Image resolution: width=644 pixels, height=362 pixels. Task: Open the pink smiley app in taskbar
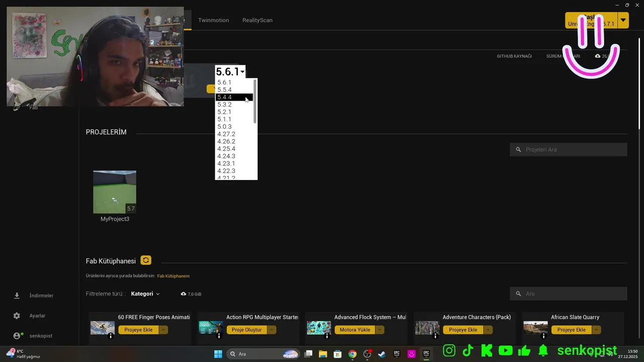coord(412,354)
